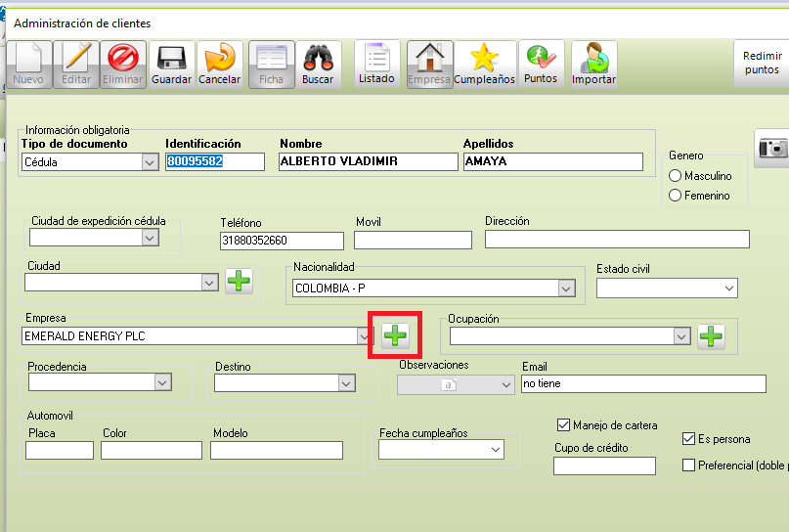Click the Guardar floppy disk icon
Screen dimensions: 789x532
click(x=172, y=59)
